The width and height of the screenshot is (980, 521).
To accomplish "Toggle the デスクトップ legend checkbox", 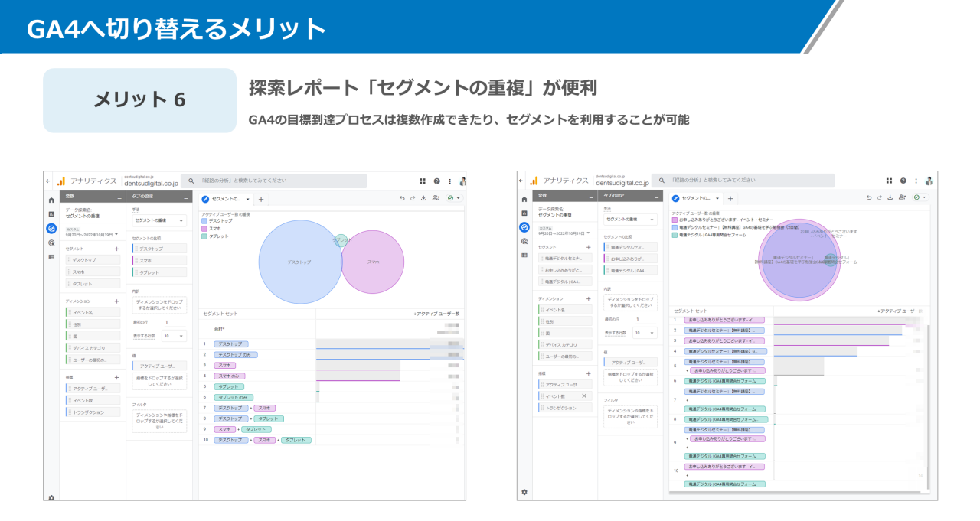I will pos(204,220).
